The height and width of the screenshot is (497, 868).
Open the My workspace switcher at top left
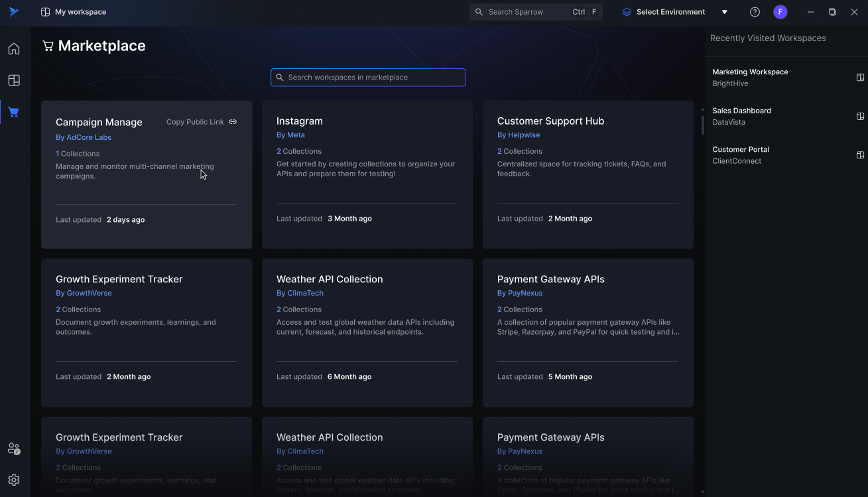(x=73, y=11)
